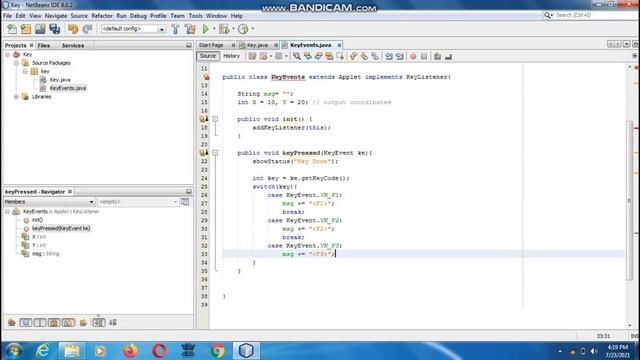640x360 pixels.
Task: Open the File menu
Action: click(x=7, y=16)
